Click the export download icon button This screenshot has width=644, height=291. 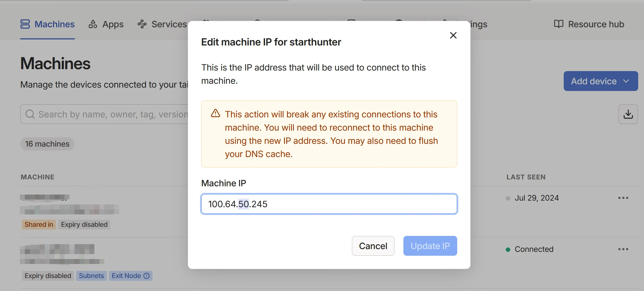[x=628, y=114]
